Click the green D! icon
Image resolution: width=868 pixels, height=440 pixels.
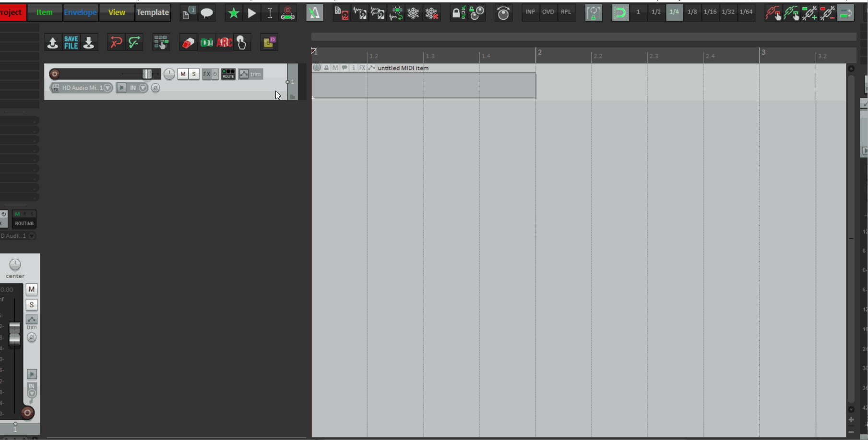pyautogui.click(x=206, y=43)
